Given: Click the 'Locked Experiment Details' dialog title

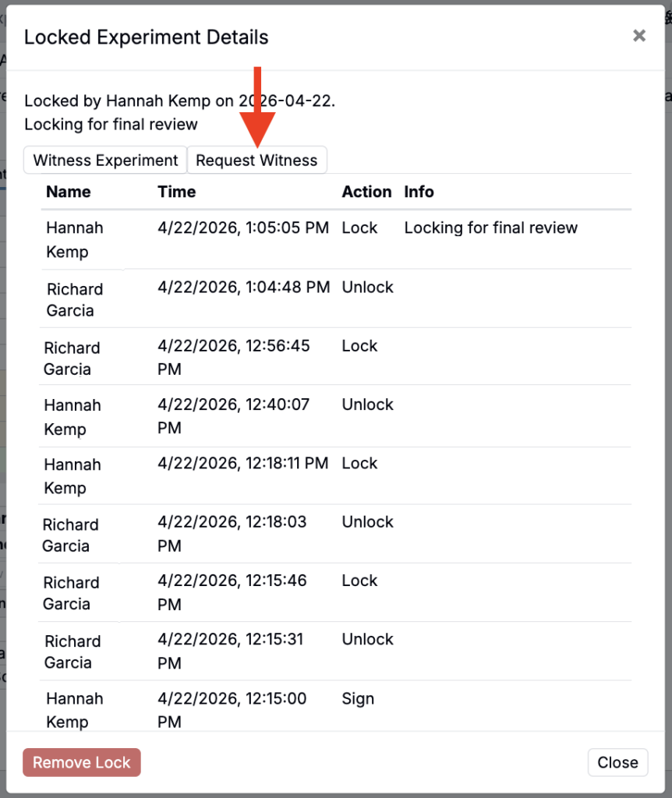Looking at the screenshot, I should [147, 37].
